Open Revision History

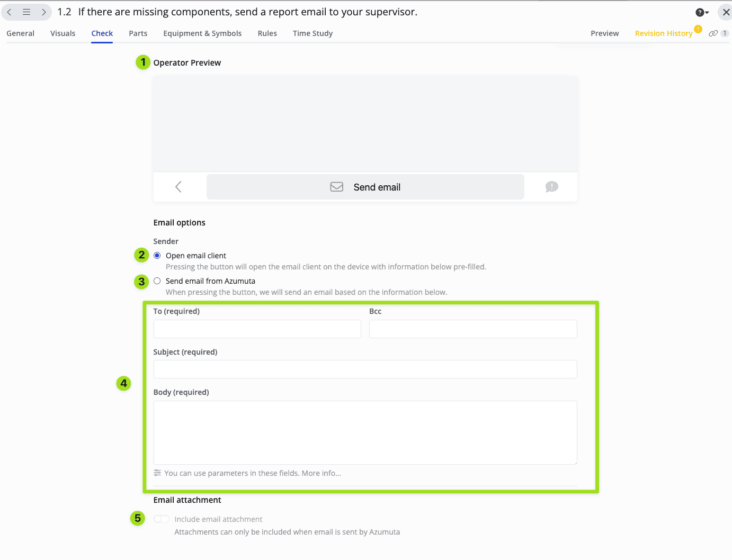(x=663, y=33)
